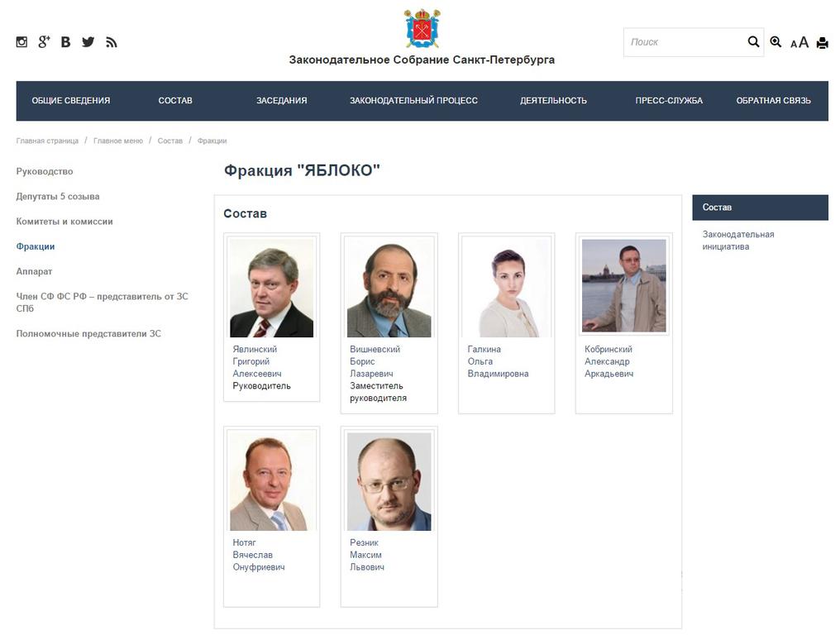This screenshot has width=840, height=635.
Task: Click the Saint Petersburg coat of arms logo
Action: (x=422, y=28)
